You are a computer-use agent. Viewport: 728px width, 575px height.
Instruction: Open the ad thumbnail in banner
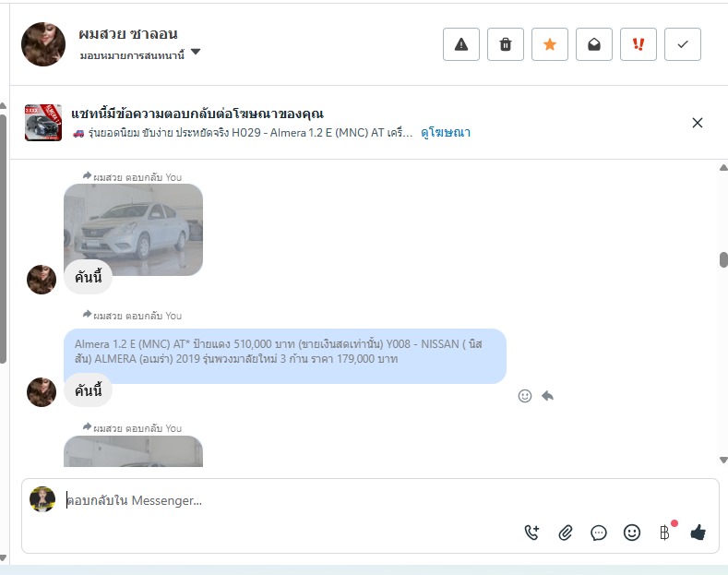tap(43, 123)
